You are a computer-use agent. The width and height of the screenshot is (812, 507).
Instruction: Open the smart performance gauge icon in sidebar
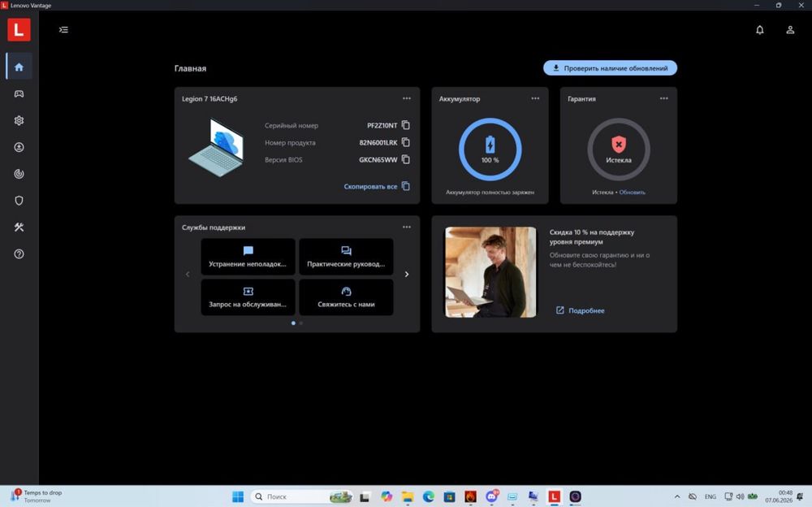19,174
